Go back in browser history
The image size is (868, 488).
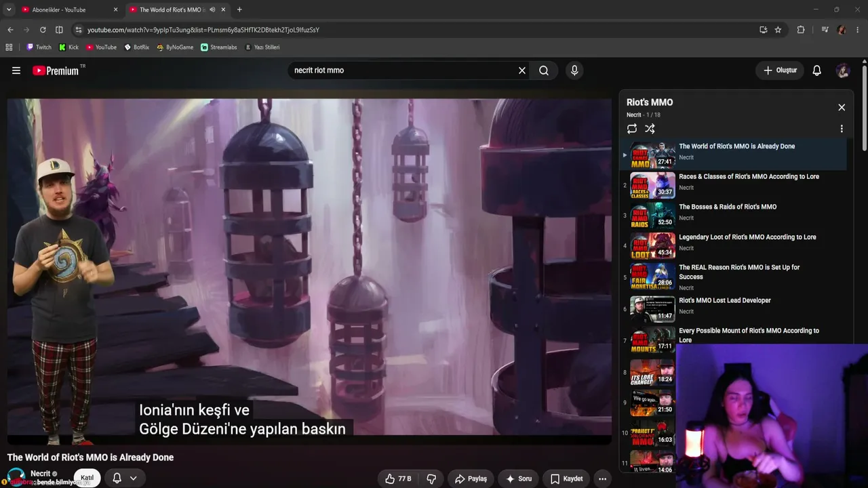click(x=10, y=30)
